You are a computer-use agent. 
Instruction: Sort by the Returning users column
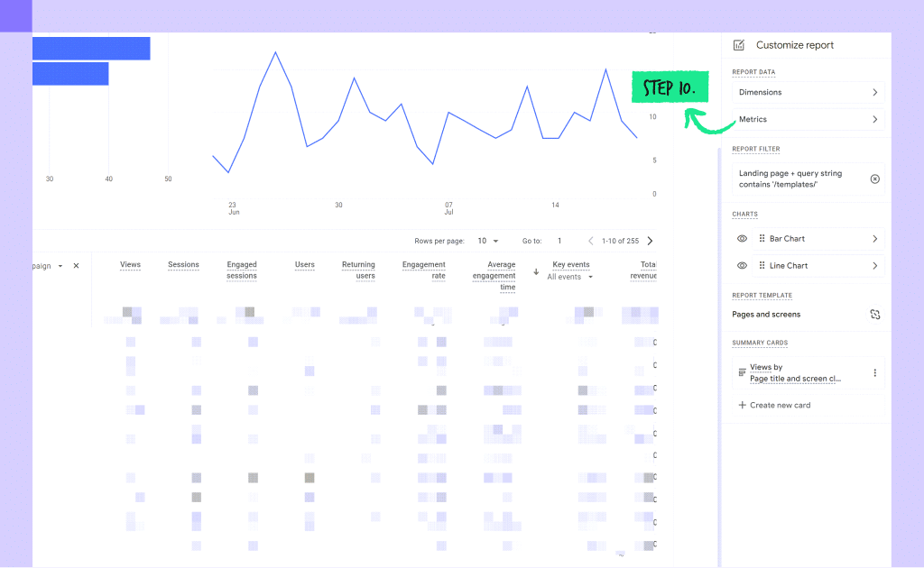(358, 270)
